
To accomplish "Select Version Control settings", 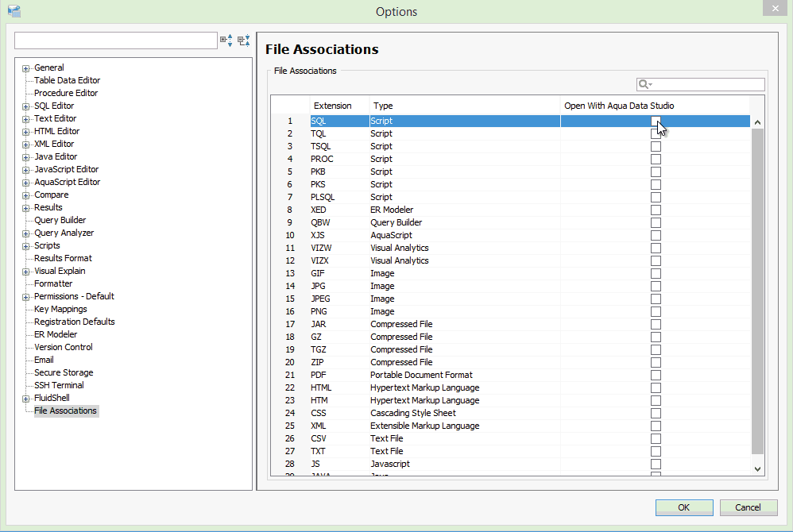I will pyautogui.click(x=64, y=347).
